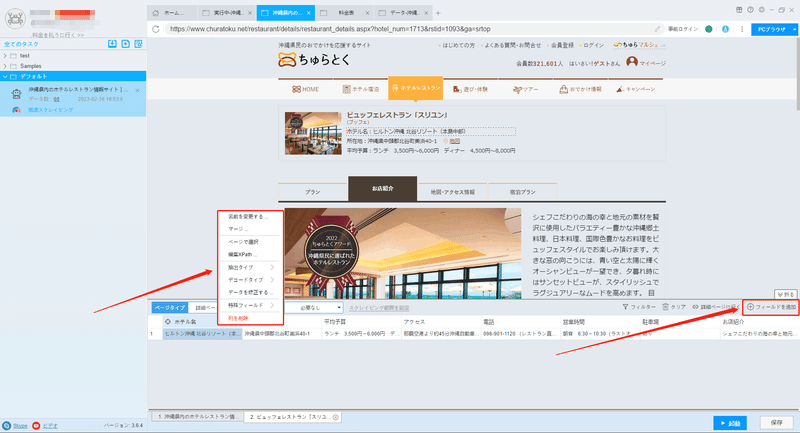Image resolution: width=800 pixels, height=433 pixels.
Task: Expand the 抽出タイプ submenu
Action: 272,267
